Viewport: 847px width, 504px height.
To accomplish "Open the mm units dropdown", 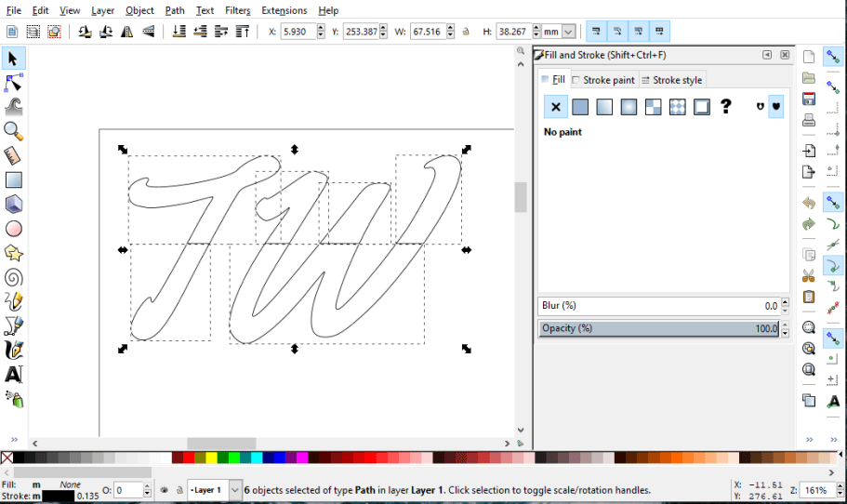I will tap(568, 31).
